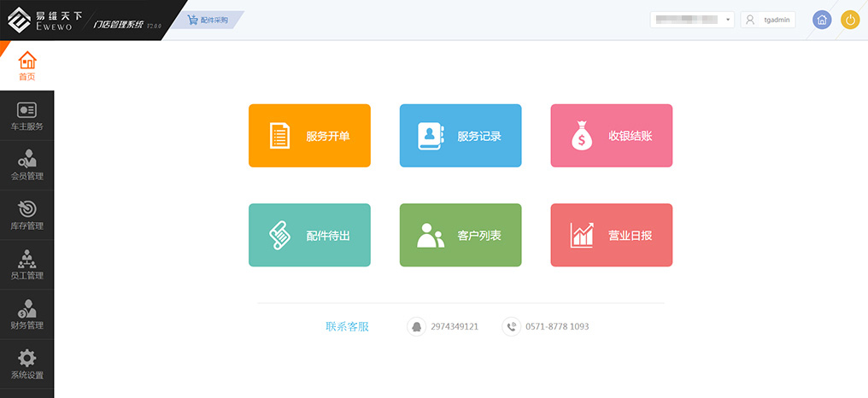
Task: Click the address book icon on 服务记录
Action: tap(431, 136)
